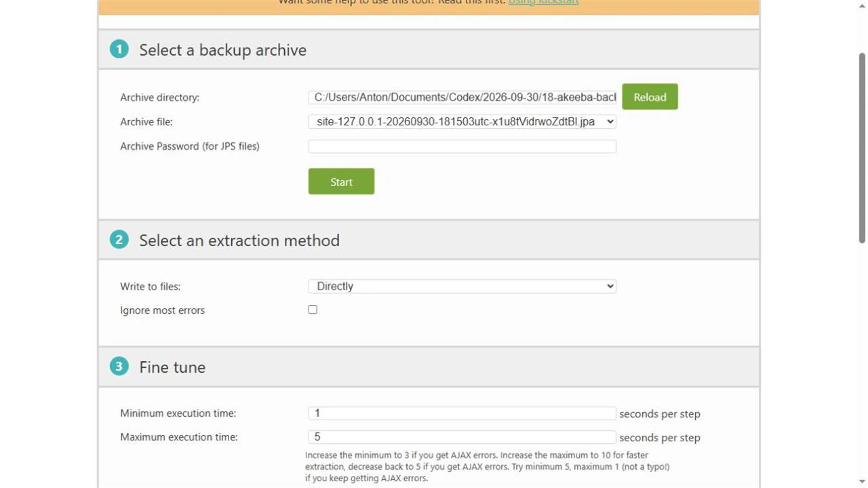This screenshot has width=868, height=488.
Task: Click the 'Fine tune' section heading
Action: pos(172,367)
